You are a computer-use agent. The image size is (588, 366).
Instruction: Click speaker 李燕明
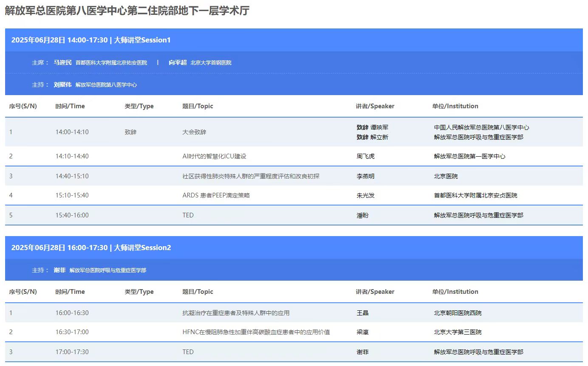point(365,176)
